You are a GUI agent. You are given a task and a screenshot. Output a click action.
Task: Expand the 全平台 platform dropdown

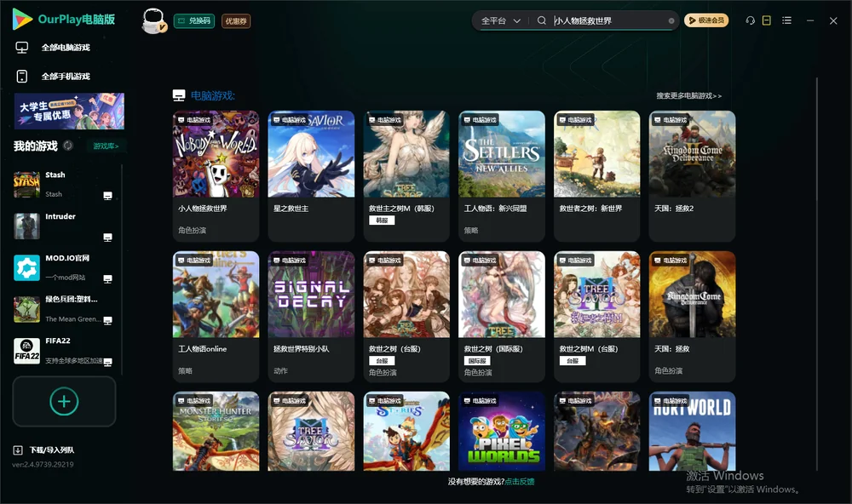500,20
